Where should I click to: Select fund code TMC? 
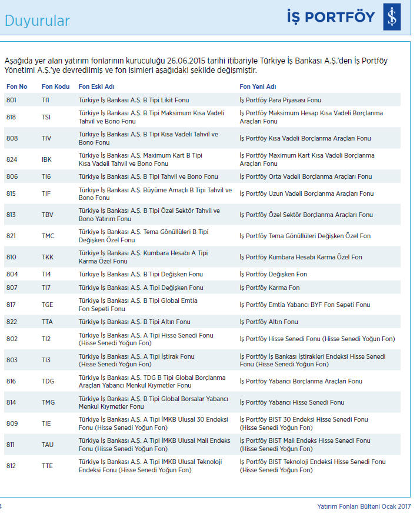[48, 236]
